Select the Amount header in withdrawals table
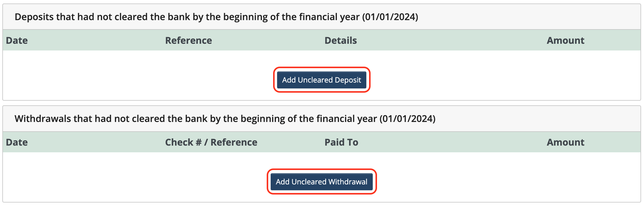Image resolution: width=644 pixels, height=206 pixels. (565, 142)
